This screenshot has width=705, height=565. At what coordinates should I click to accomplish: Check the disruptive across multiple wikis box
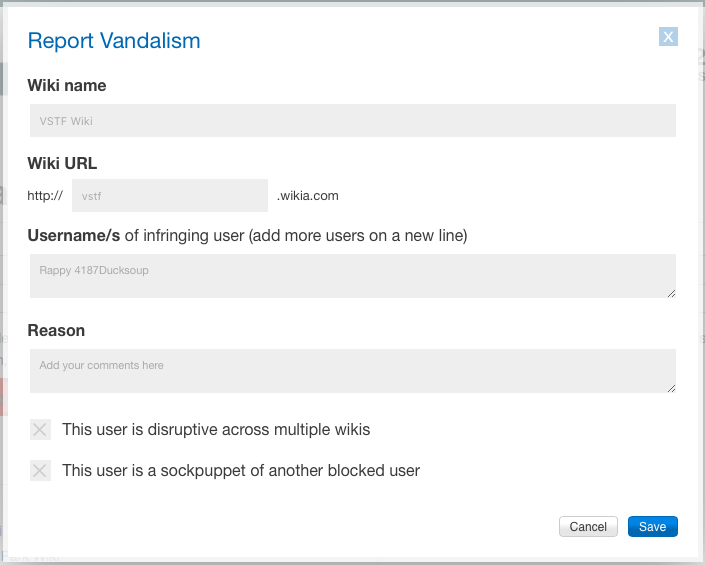tap(40, 430)
